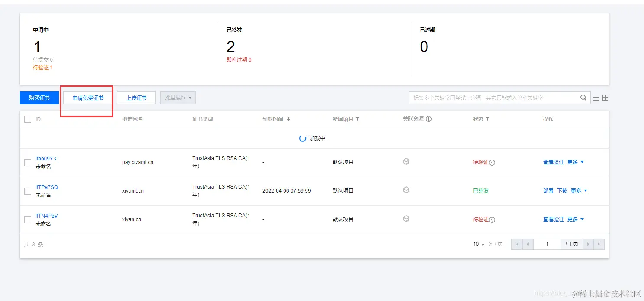Go to previous page arrow
644x301 pixels.
tap(528, 244)
